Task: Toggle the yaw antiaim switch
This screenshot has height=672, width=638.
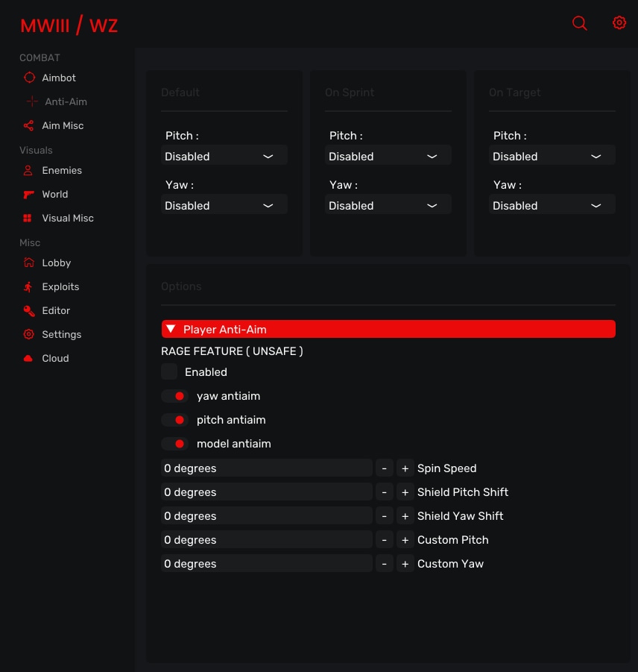Action: pyautogui.click(x=174, y=396)
